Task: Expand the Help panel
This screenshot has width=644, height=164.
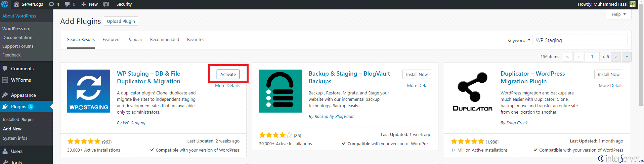Action: pos(618,14)
